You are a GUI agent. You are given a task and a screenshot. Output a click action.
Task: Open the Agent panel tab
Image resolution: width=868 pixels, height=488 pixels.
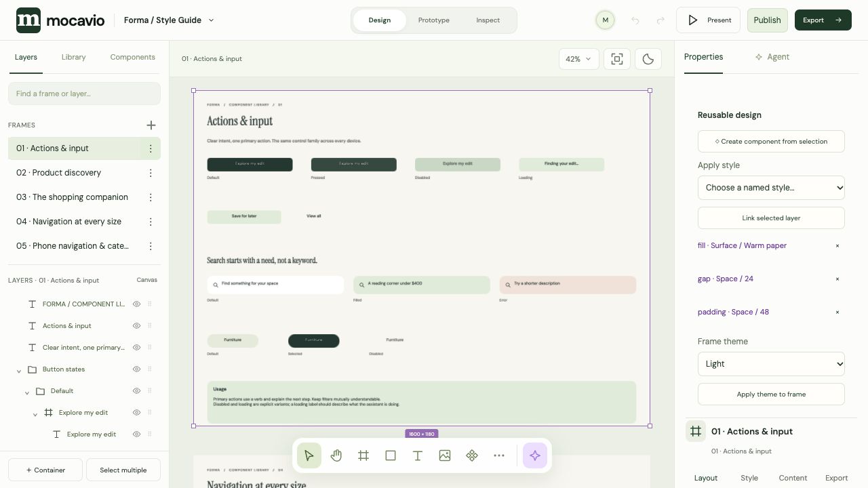(x=772, y=57)
